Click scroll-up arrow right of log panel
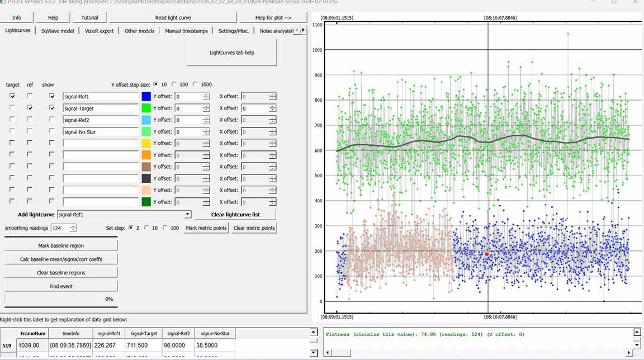The width and height of the screenshot is (644, 360). [x=637, y=332]
